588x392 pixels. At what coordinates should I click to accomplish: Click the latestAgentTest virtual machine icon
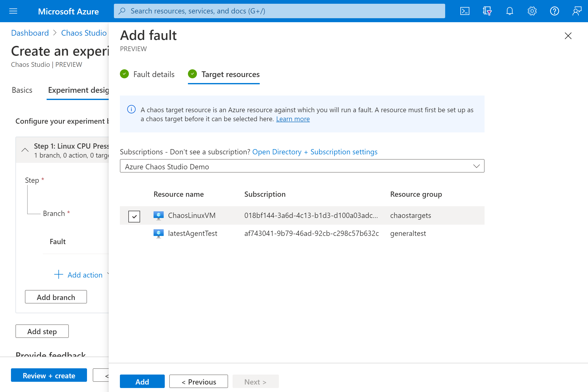click(158, 233)
